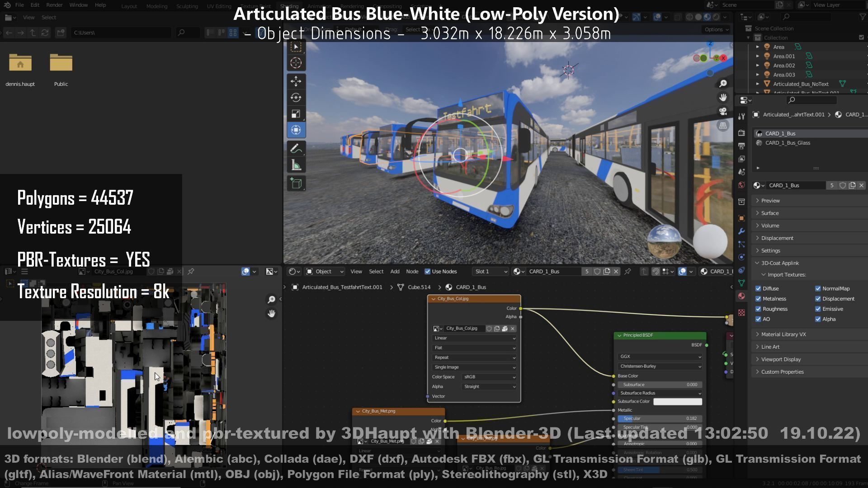Switch perspective/orthographic grid icon
The height and width of the screenshot is (488, 868).
723,126
